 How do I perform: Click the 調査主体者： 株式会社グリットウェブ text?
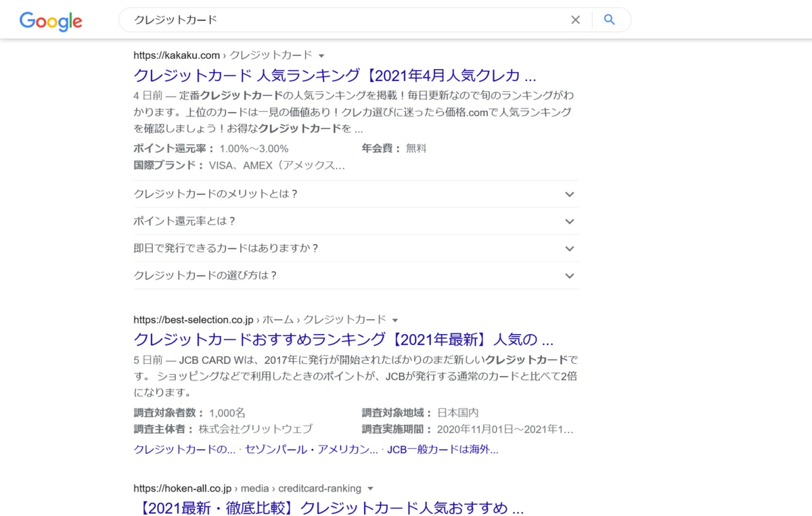223,429
